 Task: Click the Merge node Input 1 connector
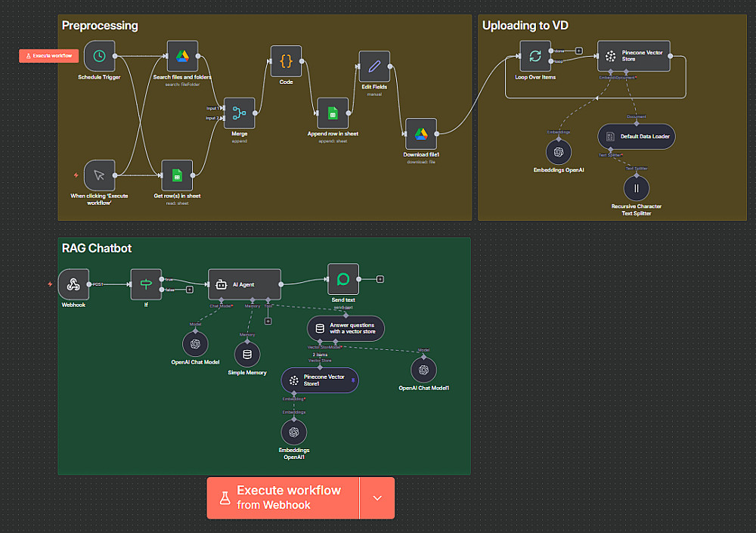222,108
